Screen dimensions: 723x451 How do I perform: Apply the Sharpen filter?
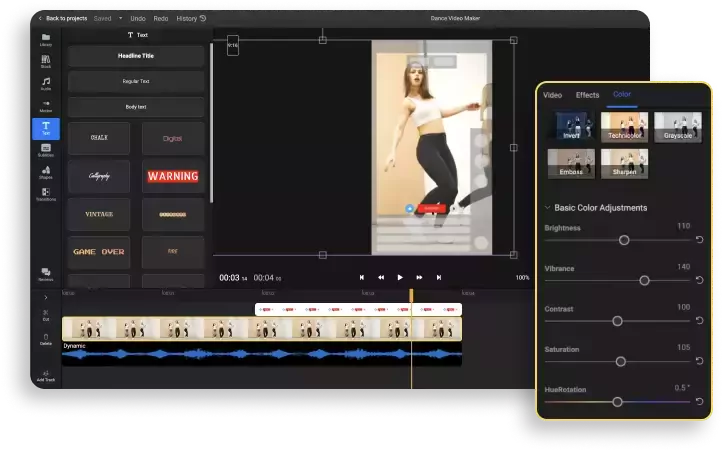click(x=624, y=163)
